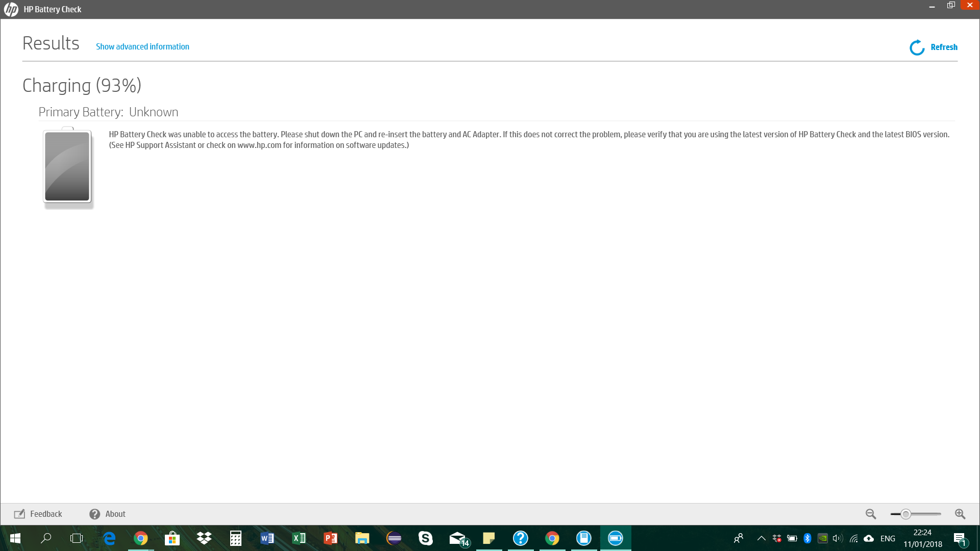Click the gray battery image

coord(67,167)
